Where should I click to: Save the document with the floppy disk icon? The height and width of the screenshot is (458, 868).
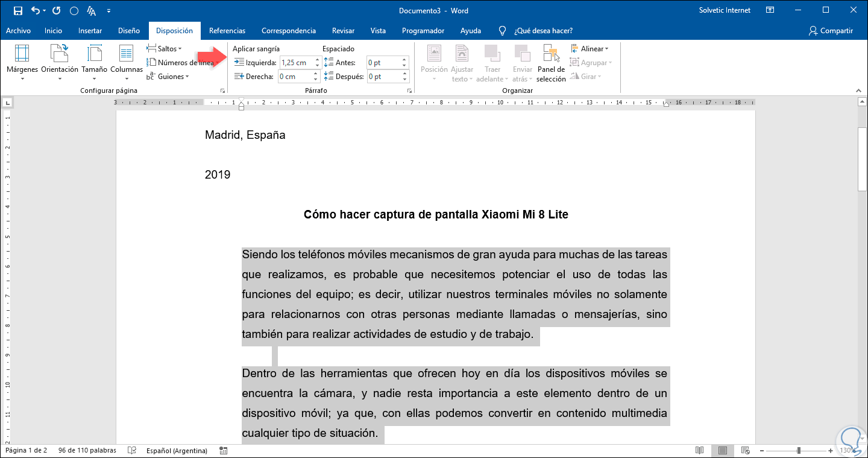tap(17, 11)
